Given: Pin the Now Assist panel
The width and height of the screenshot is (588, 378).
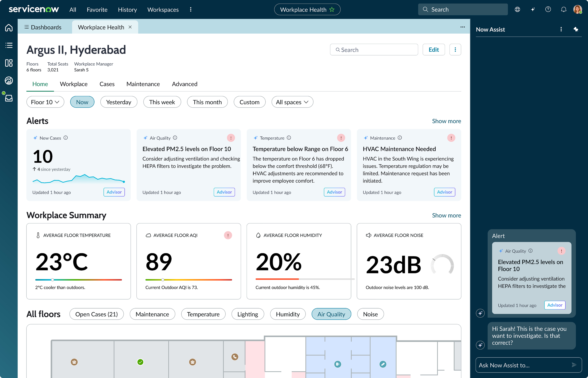Looking at the screenshot, I should [576, 29].
